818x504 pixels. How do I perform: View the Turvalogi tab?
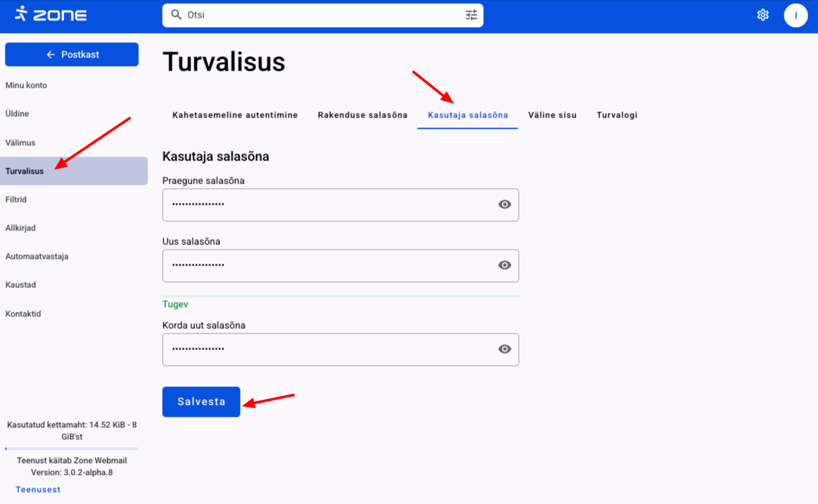pyautogui.click(x=616, y=115)
